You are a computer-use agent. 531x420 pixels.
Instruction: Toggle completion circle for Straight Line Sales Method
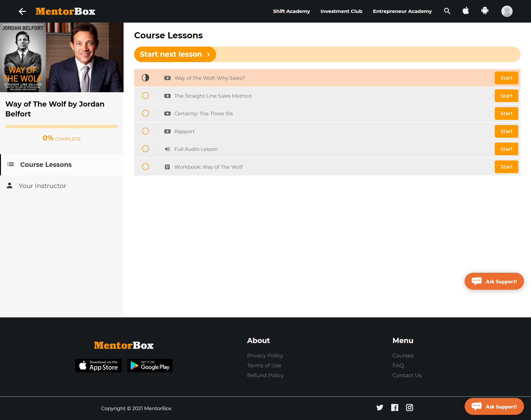click(x=145, y=95)
